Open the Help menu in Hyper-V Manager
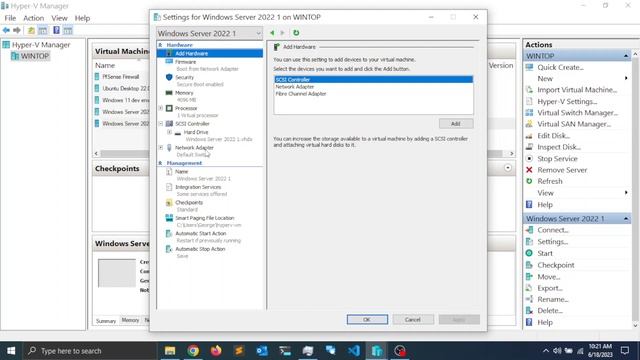 [82, 18]
